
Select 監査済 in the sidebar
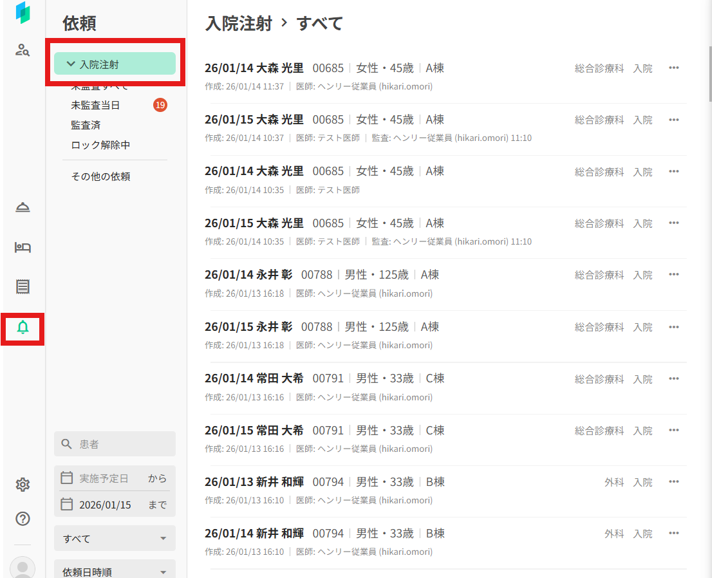[86, 125]
